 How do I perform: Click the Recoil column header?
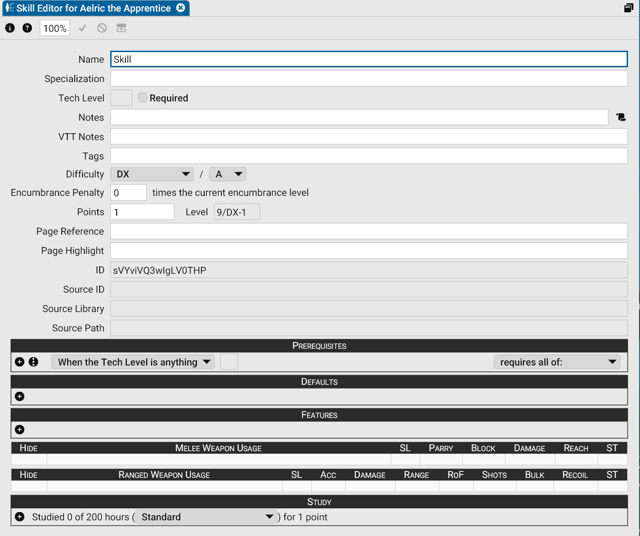click(575, 475)
